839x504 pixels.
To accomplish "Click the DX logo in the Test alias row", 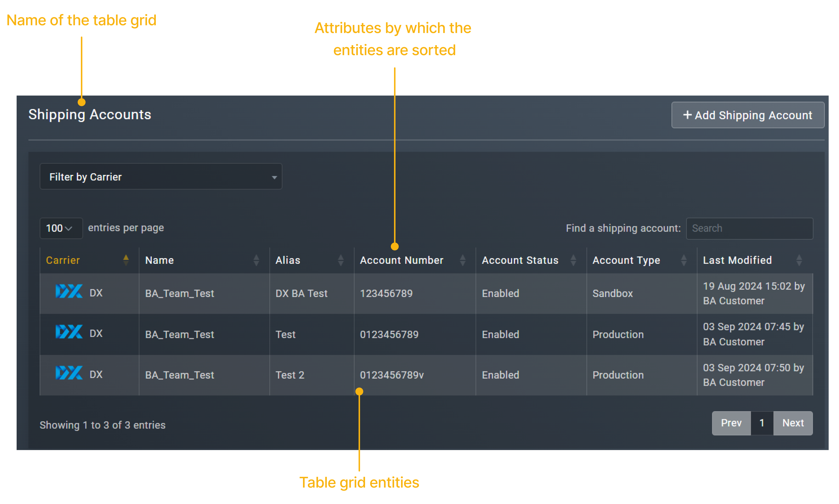I will pyautogui.click(x=69, y=332).
